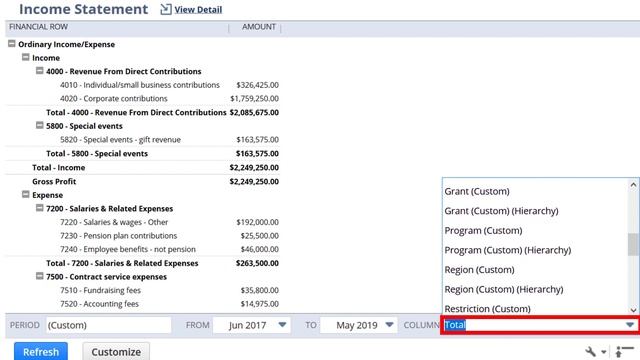Click Total - 4000 amount $2,085,675.00
Viewport: 640px width, 360px height.
pyautogui.click(x=254, y=112)
